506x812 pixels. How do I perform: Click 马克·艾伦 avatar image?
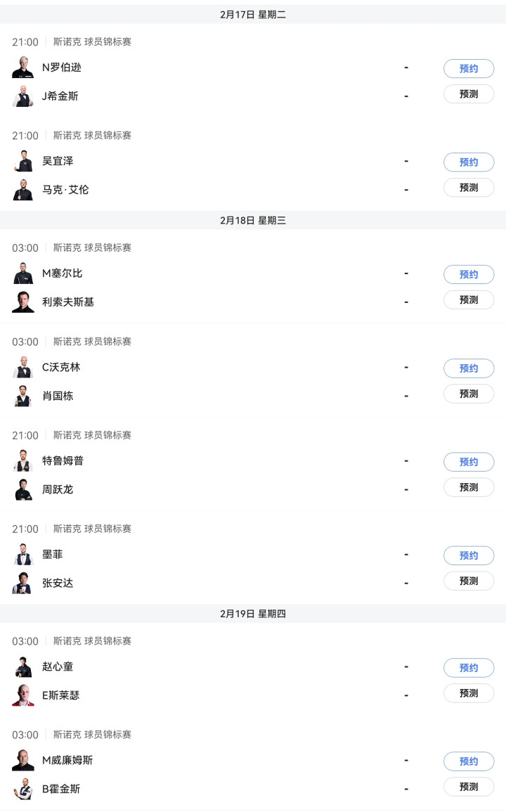tap(23, 189)
